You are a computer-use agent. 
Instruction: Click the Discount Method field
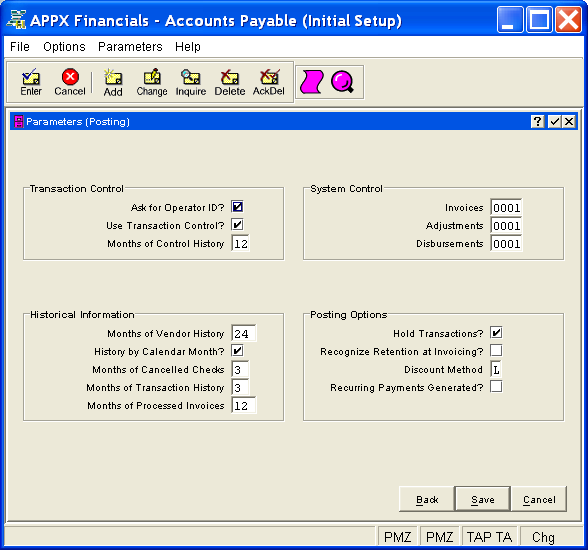[x=496, y=370]
